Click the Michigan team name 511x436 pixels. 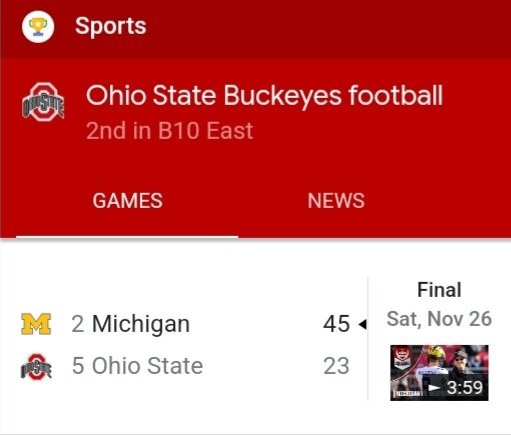click(x=141, y=324)
